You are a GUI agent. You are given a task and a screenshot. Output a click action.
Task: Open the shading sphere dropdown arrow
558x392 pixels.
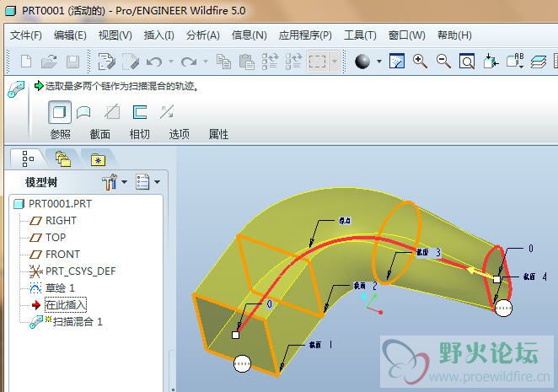(379, 62)
